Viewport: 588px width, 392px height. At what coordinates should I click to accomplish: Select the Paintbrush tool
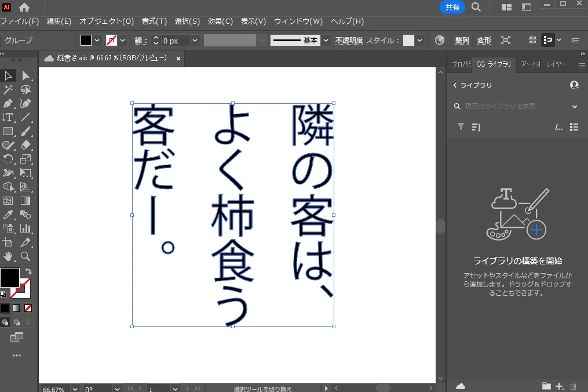25,131
